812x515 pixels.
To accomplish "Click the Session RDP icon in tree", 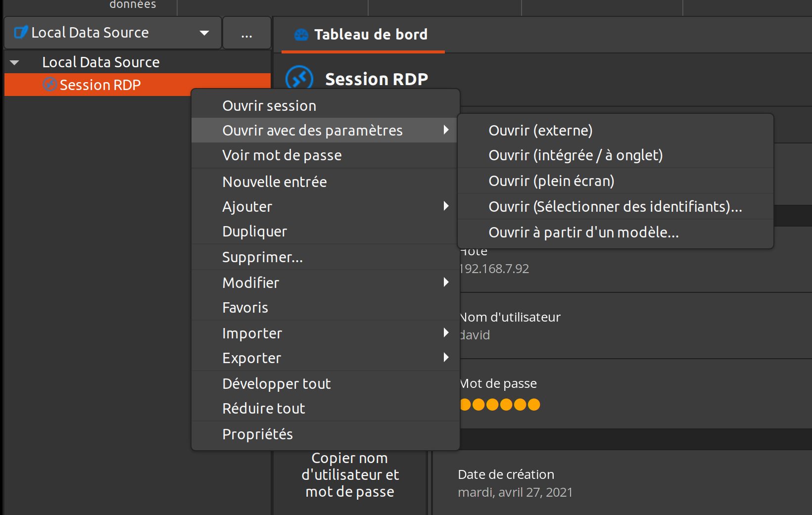I will (49, 85).
